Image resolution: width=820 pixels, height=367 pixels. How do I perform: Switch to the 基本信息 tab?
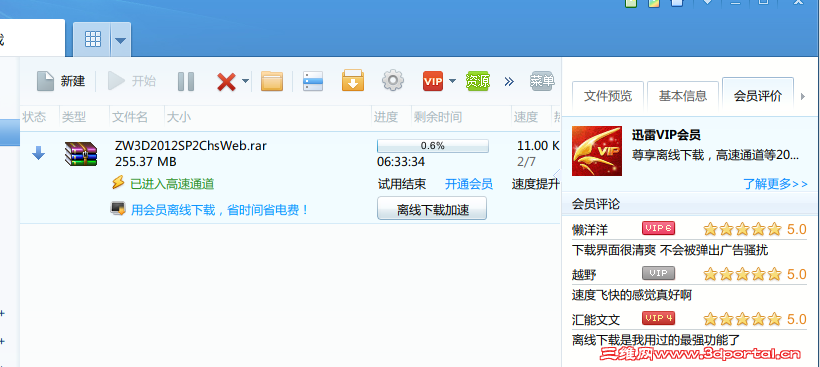pos(682,95)
